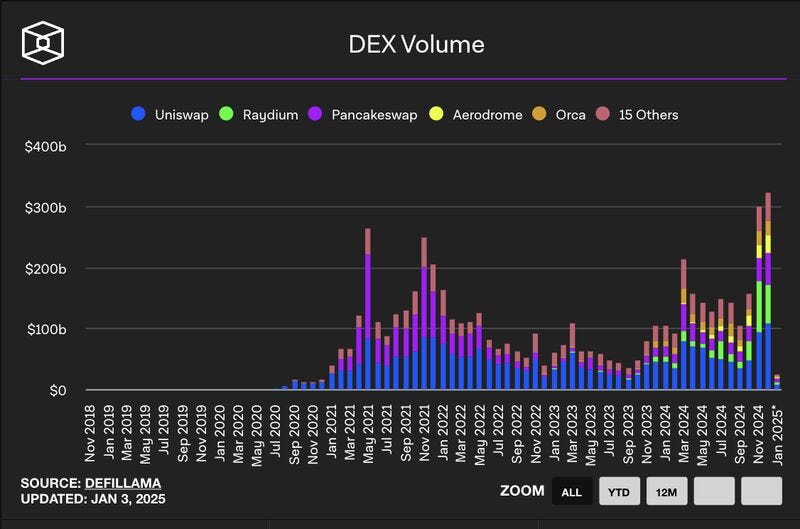
Task: Click the Jan 2020 x-axis label
Action: [220, 434]
